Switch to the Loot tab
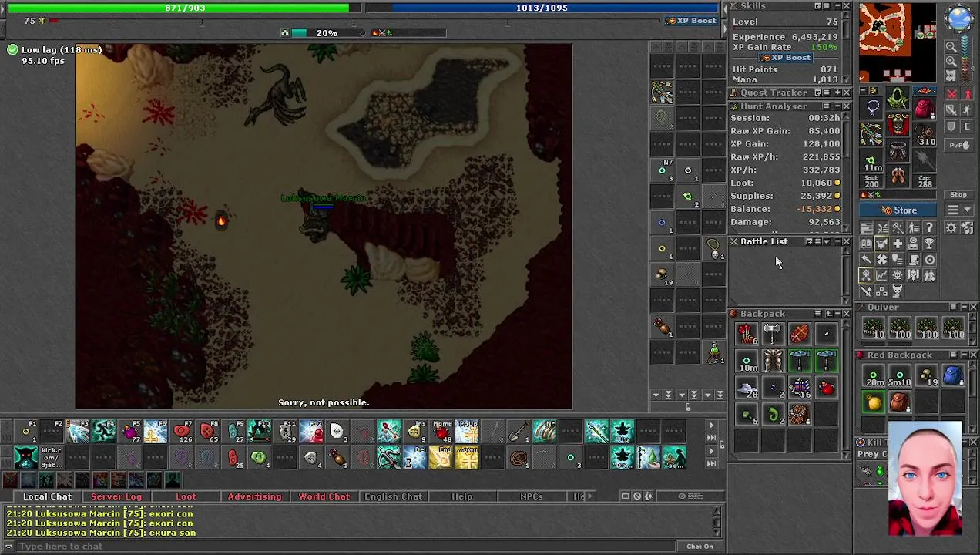Image resolution: width=980 pixels, height=555 pixels. 186,496
